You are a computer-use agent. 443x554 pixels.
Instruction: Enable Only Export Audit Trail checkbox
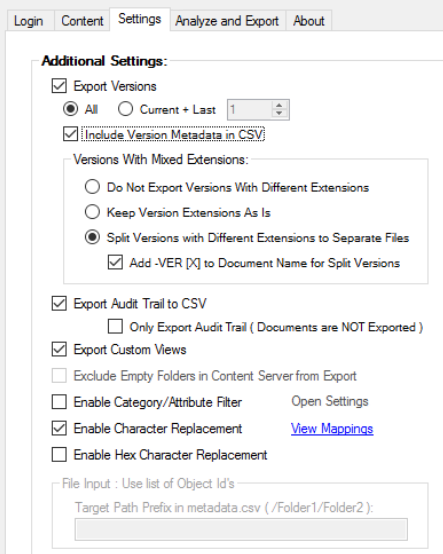(x=115, y=327)
